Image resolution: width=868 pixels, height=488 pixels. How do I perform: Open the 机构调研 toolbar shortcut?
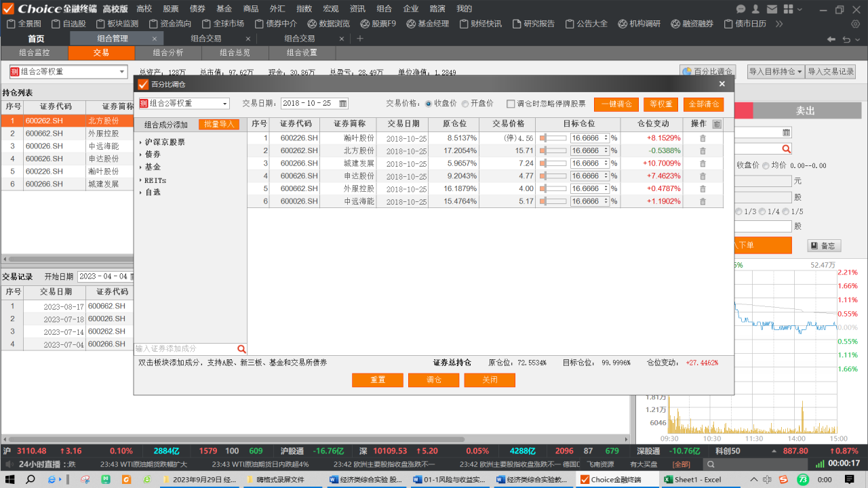tap(638, 24)
